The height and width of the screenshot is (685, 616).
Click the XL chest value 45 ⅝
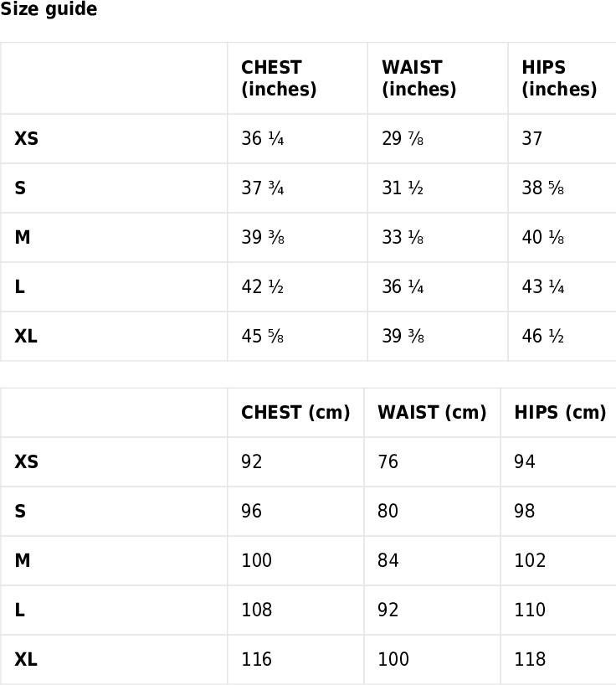tap(262, 336)
